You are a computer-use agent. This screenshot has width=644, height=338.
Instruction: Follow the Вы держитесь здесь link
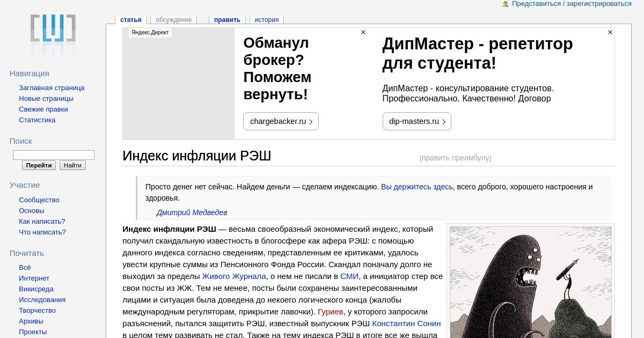coord(417,187)
